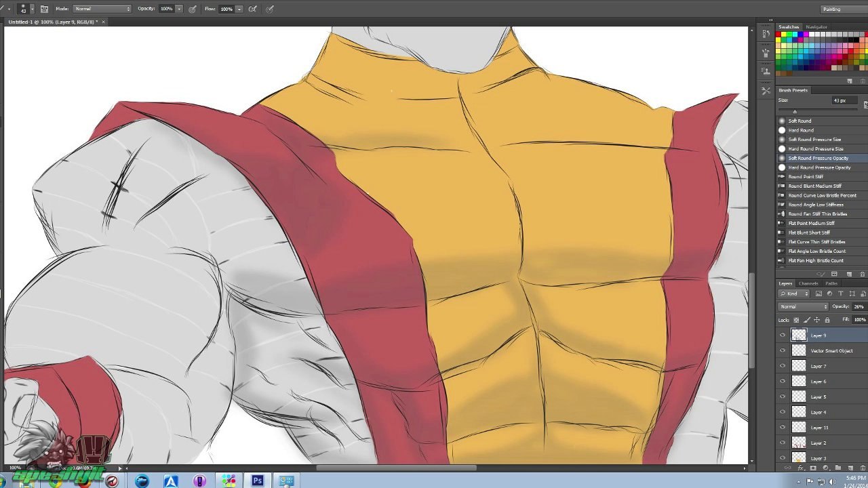Open the layer style fx icon

coord(800,468)
